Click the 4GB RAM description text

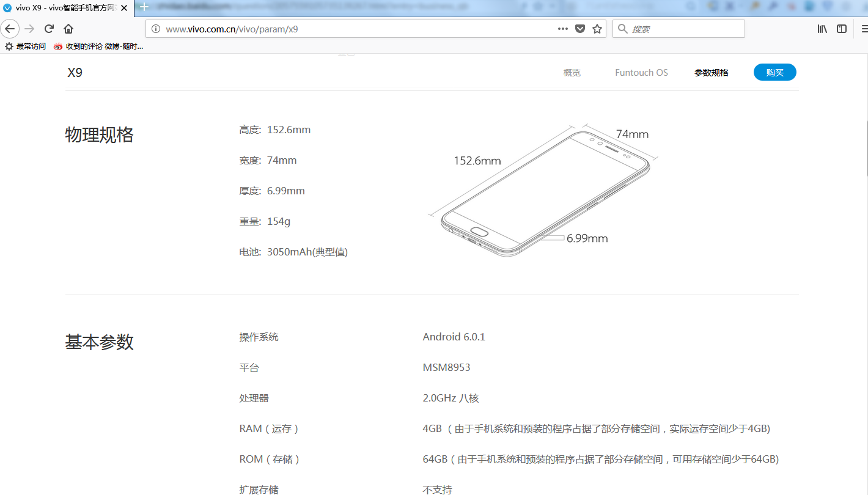[597, 428]
